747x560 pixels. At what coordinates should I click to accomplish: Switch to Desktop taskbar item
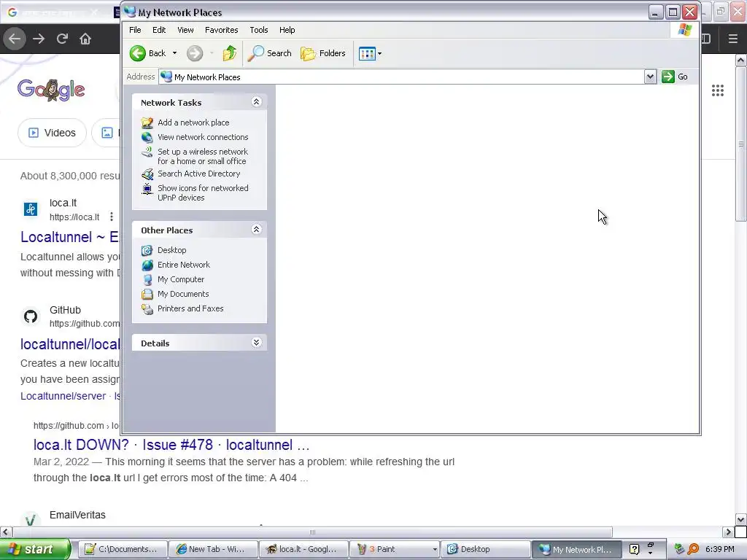[x=485, y=549]
